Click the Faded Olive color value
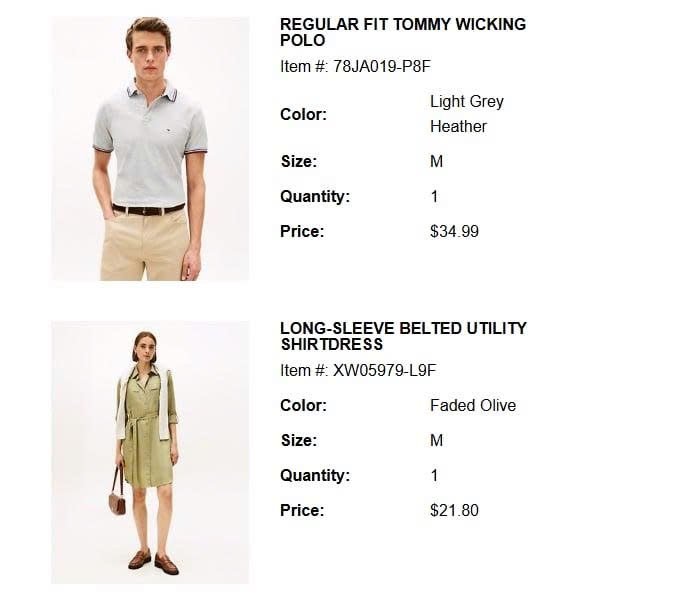The width and height of the screenshot is (686, 600). pos(473,405)
